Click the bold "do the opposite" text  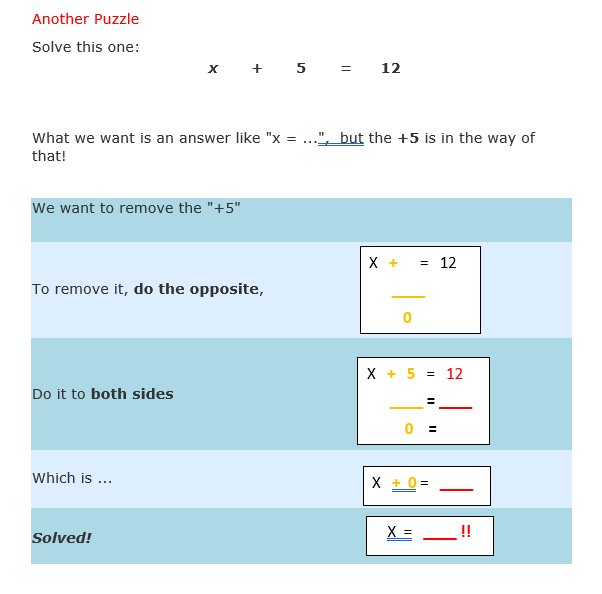[196, 289]
